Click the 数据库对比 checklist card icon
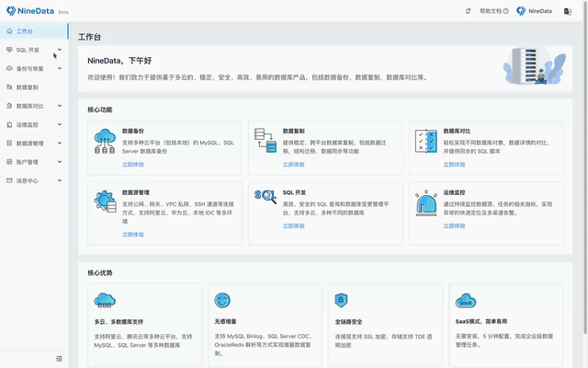The width and height of the screenshot is (588, 368). 426,141
